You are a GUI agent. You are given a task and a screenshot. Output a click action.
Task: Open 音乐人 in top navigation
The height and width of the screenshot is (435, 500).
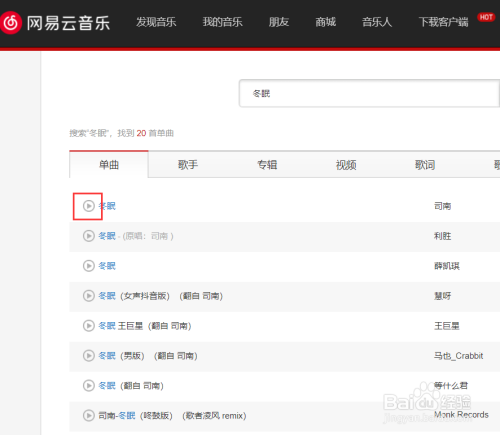coord(377,22)
